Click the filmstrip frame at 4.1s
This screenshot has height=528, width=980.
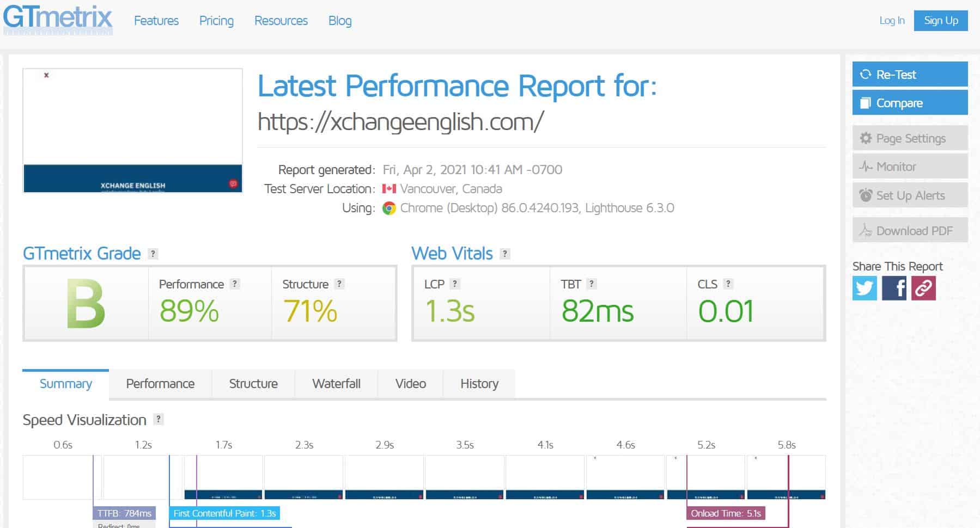tap(545, 477)
